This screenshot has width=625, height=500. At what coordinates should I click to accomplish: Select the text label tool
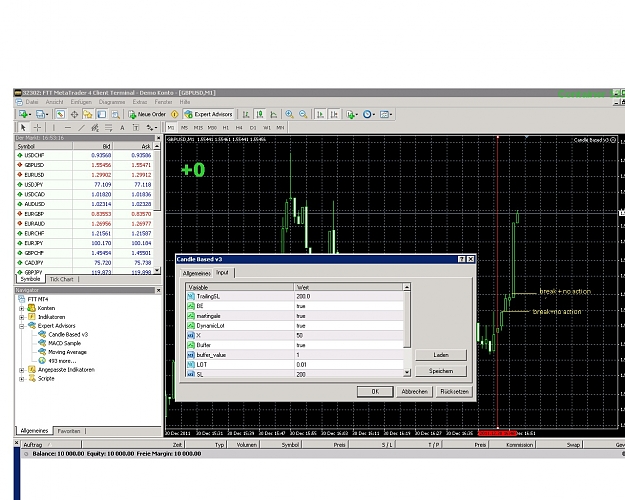pyautogui.click(x=136, y=128)
